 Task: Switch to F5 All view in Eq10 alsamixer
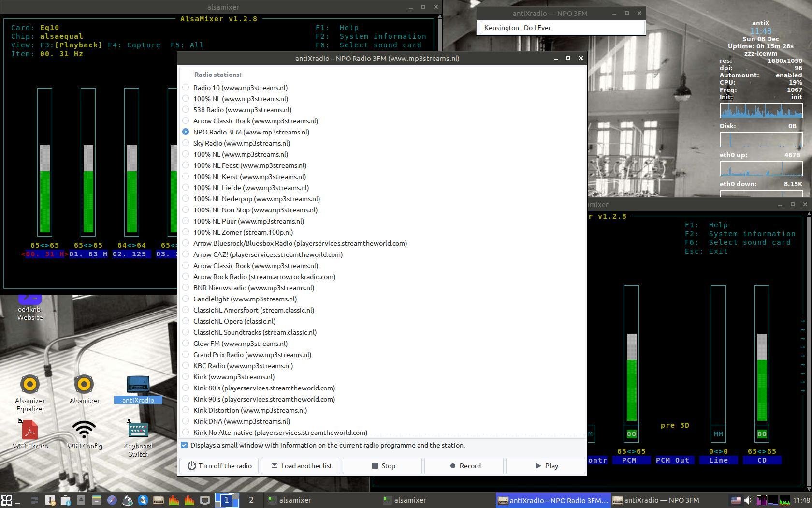point(187,45)
